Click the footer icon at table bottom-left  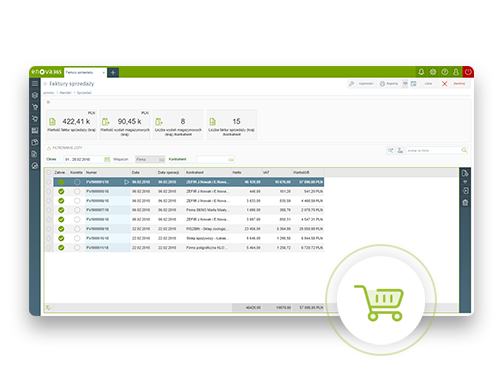[x=49, y=307]
